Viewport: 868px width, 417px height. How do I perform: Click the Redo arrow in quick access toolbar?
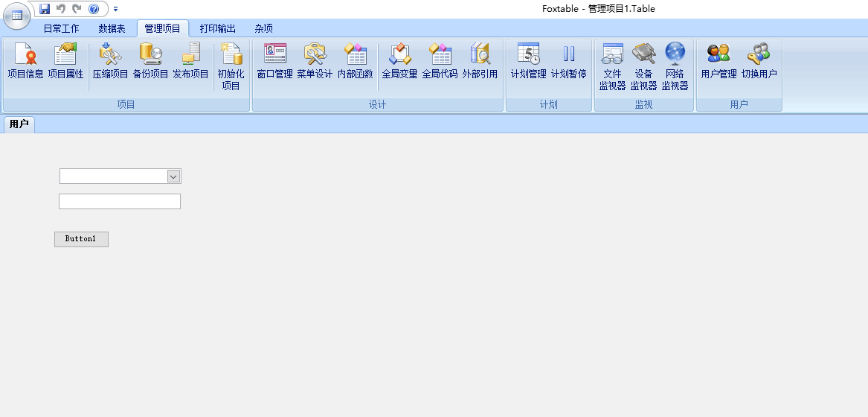pos(77,9)
